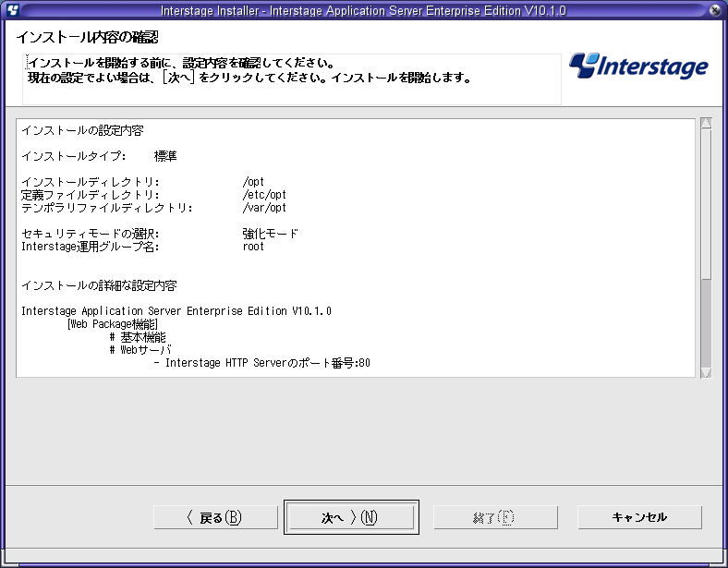Select the インストールディレクトリ /opt line
728x568 pixels.
(142, 181)
